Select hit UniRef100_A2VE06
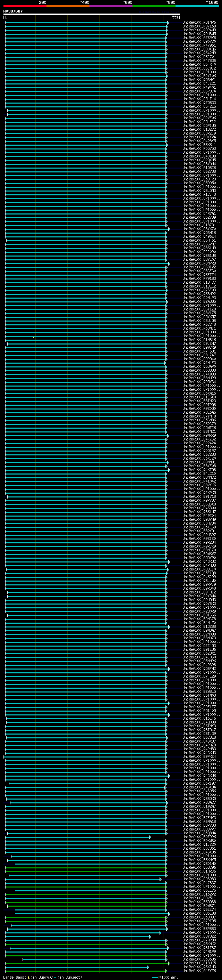 tap(199, 118)
